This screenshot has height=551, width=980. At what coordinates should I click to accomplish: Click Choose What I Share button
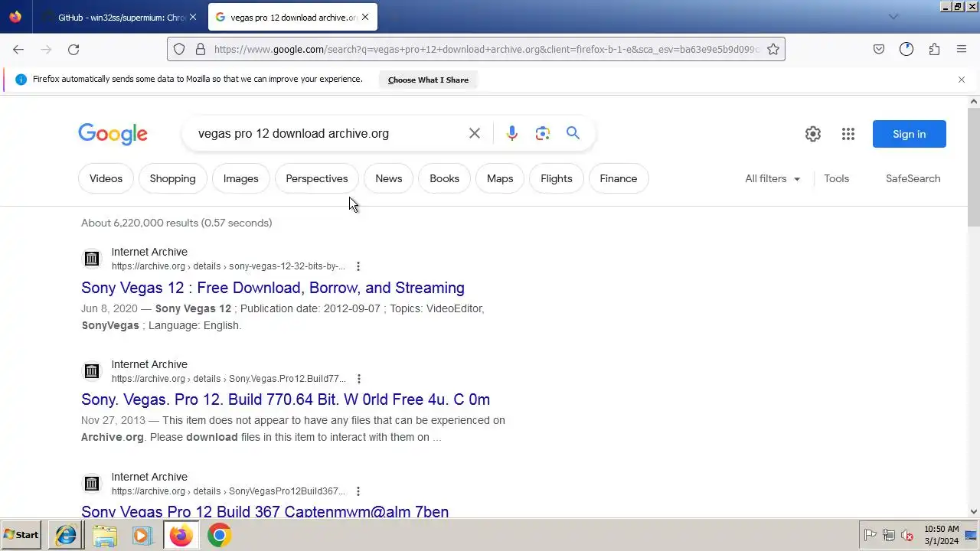point(428,80)
